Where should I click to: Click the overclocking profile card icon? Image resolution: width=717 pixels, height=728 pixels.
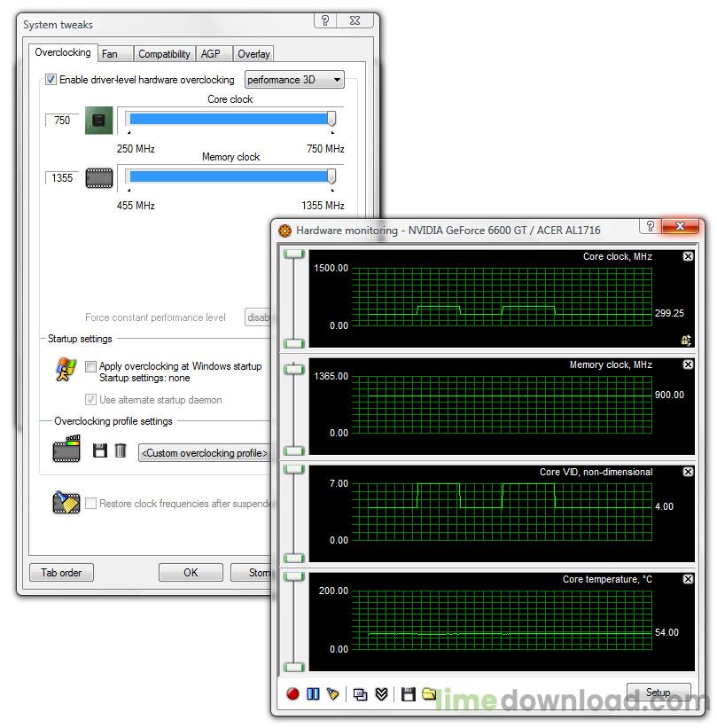pos(66,449)
